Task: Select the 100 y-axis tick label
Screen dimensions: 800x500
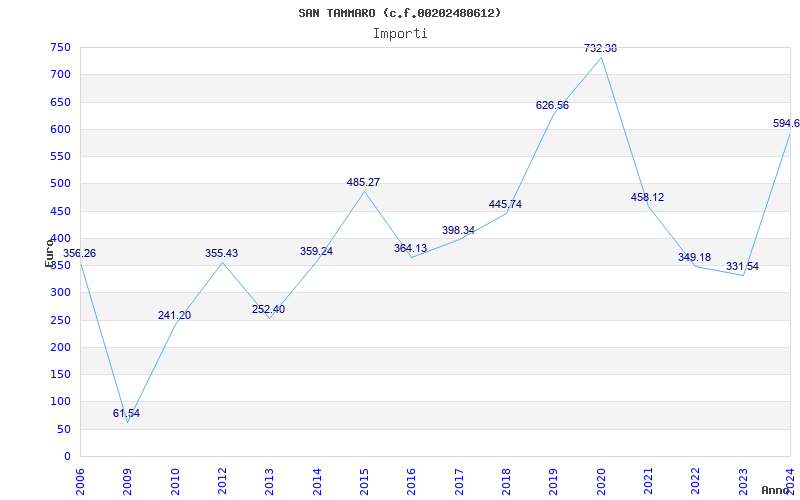Action: (x=60, y=402)
